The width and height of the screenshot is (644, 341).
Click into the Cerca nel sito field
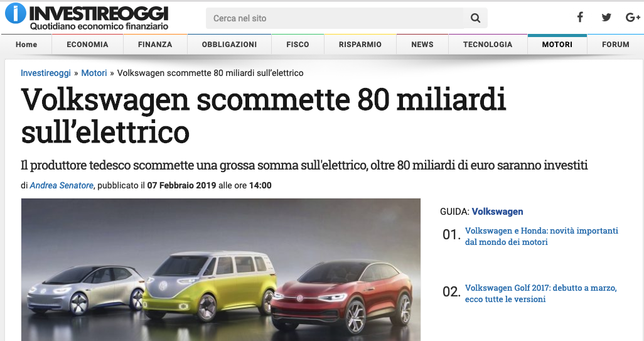click(335, 18)
